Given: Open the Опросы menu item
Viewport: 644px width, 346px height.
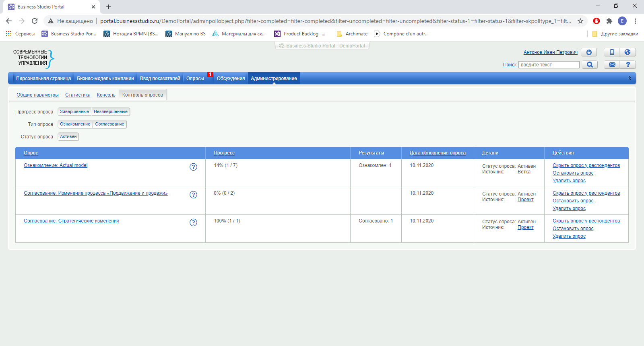Looking at the screenshot, I should click(x=195, y=78).
